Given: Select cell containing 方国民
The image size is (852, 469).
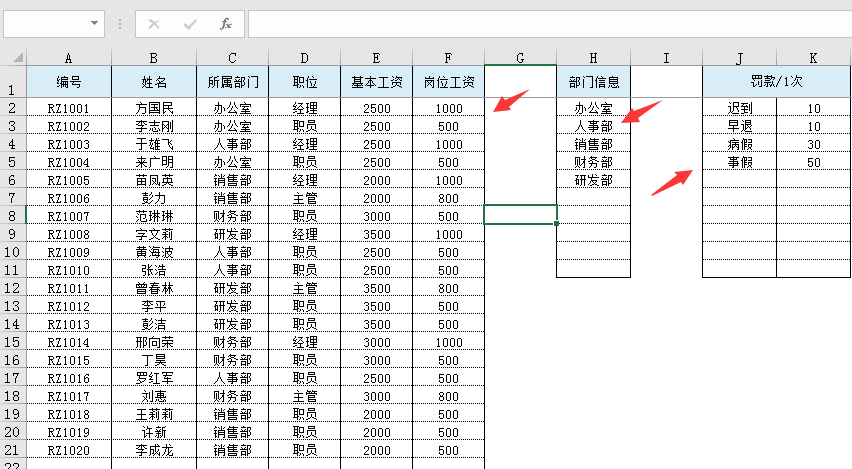Looking at the screenshot, I should point(154,108).
